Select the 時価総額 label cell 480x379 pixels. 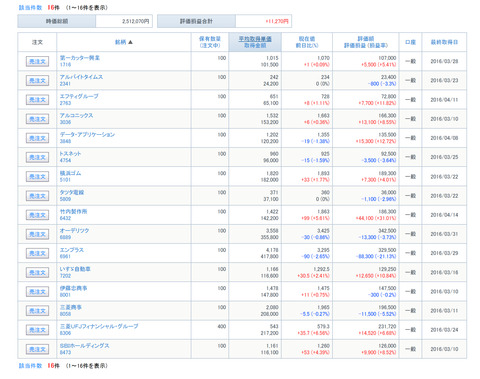tap(57, 21)
